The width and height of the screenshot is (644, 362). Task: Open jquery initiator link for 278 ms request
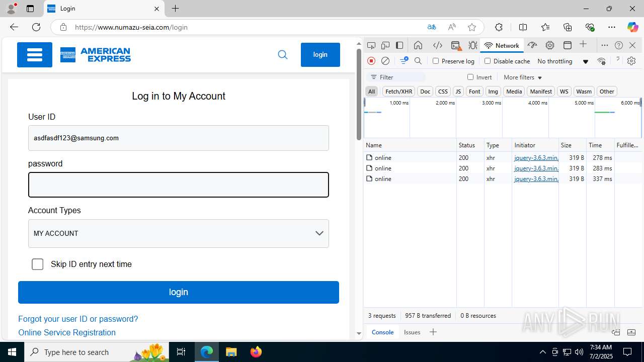[x=536, y=157]
